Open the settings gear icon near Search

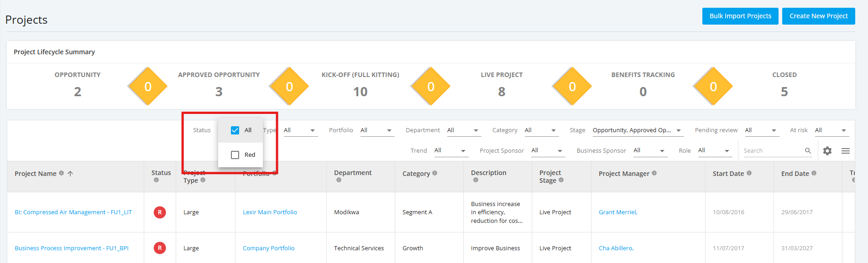pyautogui.click(x=827, y=151)
